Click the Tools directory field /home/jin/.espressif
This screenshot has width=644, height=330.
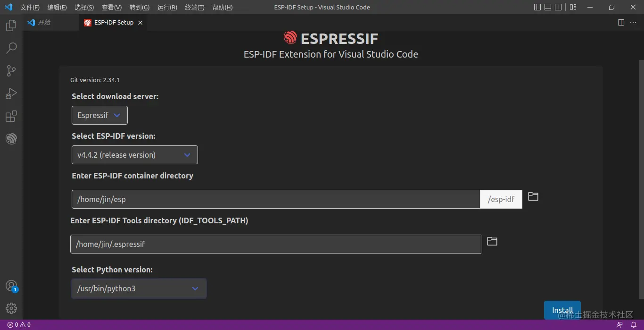pos(276,244)
